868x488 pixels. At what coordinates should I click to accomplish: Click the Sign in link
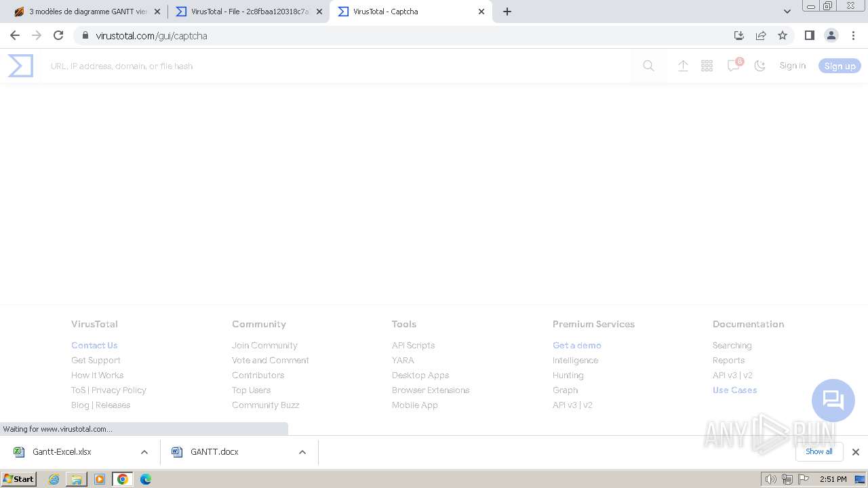click(x=792, y=66)
